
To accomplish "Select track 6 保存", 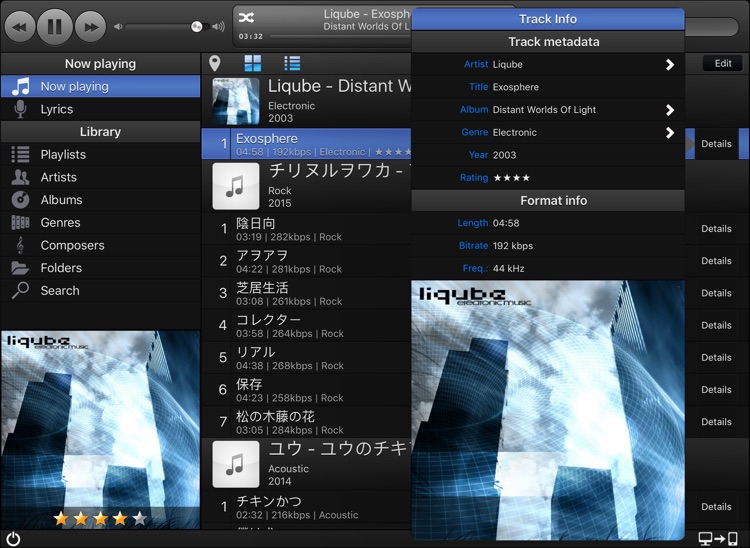I will pos(306,390).
